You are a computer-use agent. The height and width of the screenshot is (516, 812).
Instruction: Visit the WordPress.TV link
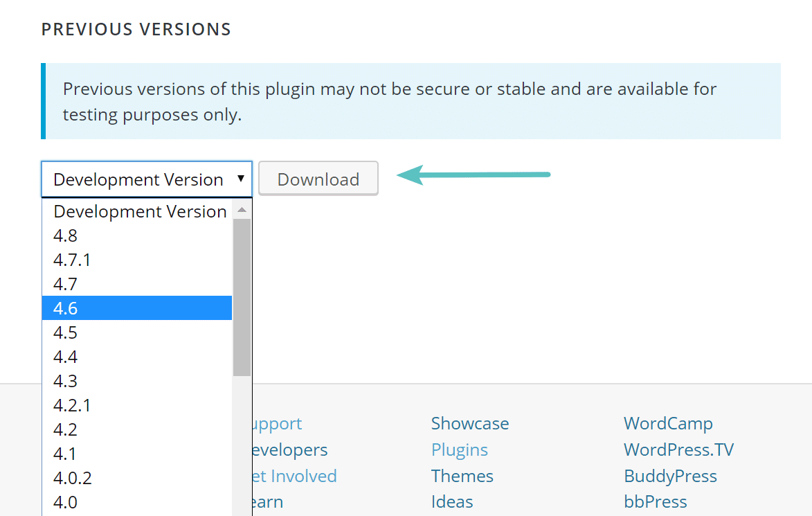coord(678,450)
